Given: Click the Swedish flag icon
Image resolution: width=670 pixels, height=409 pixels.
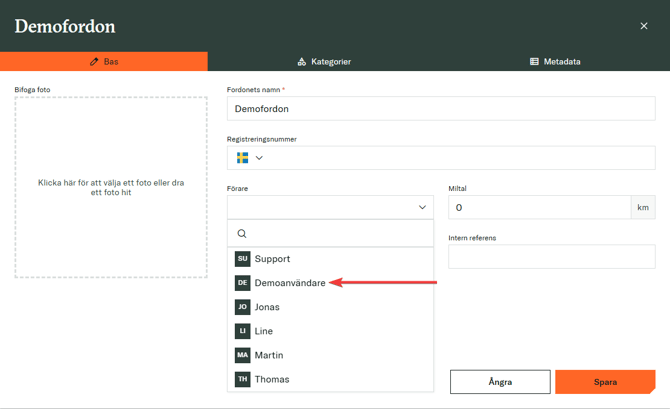Looking at the screenshot, I should [x=242, y=158].
